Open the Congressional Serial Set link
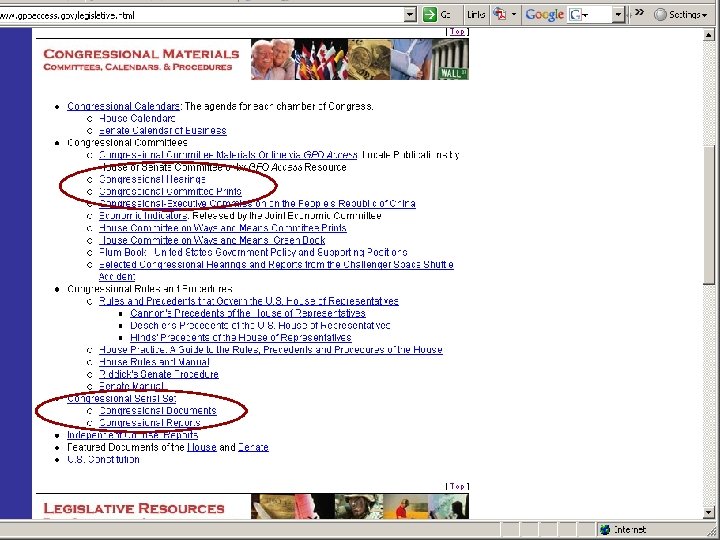 [122, 399]
